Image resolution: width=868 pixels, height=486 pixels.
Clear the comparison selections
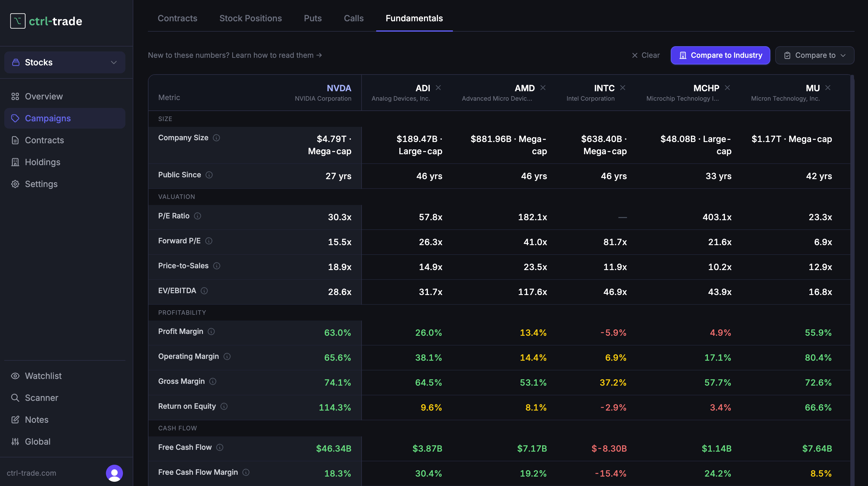click(x=646, y=55)
